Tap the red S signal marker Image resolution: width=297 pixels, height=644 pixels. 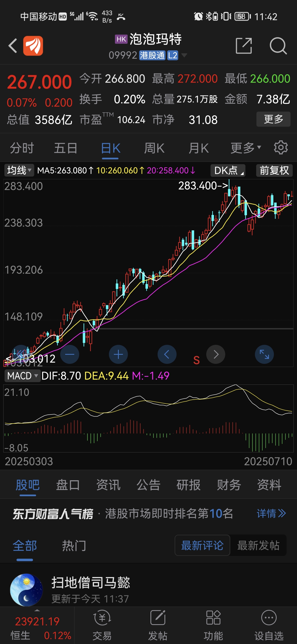point(196,360)
